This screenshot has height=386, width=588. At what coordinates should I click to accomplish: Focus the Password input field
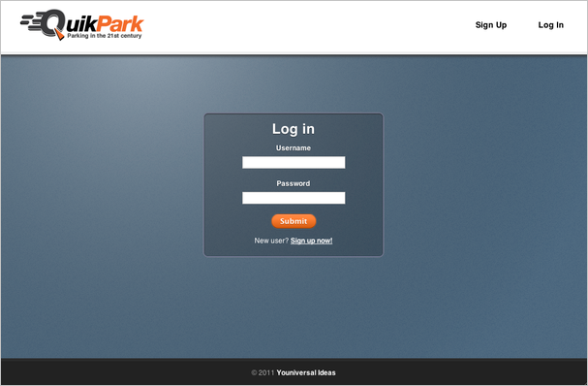coord(294,198)
